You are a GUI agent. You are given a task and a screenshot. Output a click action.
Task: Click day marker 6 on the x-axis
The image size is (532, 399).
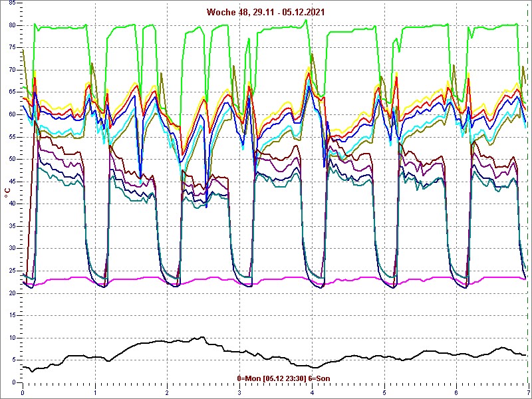pyautogui.click(x=456, y=392)
